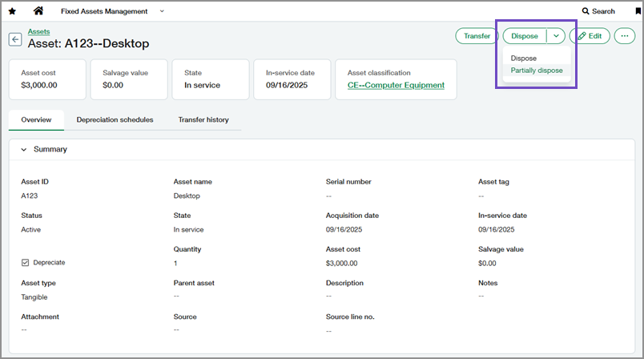Choose Dispose in the dropdown menu
The image size is (644, 359).
[x=524, y=58]
